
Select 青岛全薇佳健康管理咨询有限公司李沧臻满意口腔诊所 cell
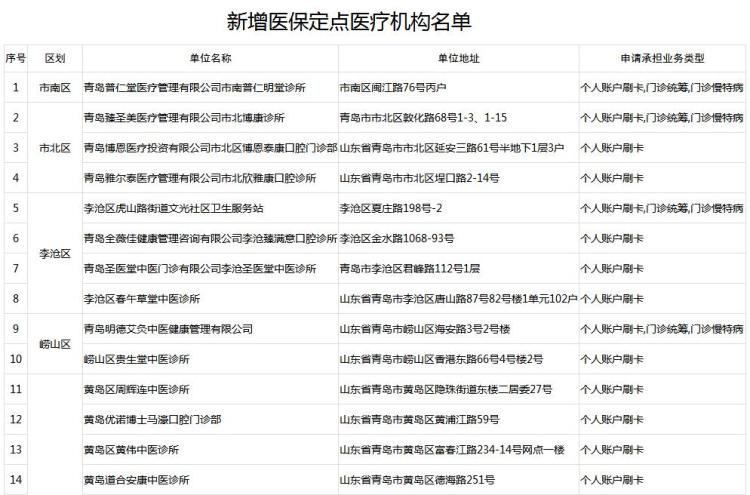click(x=210, y=238)
